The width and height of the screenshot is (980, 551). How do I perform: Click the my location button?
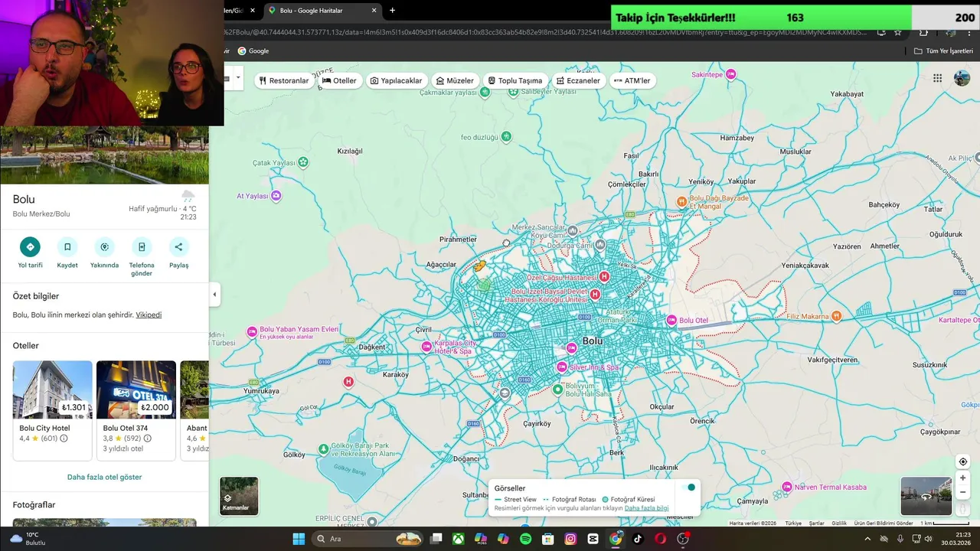(963, 461)
